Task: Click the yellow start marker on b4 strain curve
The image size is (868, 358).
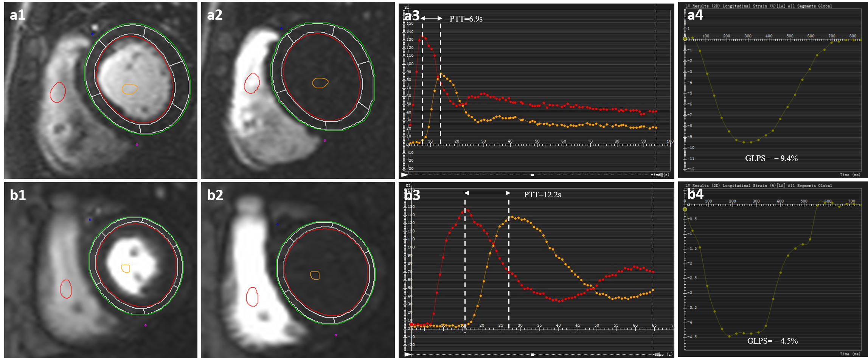Action: (685, 209)
